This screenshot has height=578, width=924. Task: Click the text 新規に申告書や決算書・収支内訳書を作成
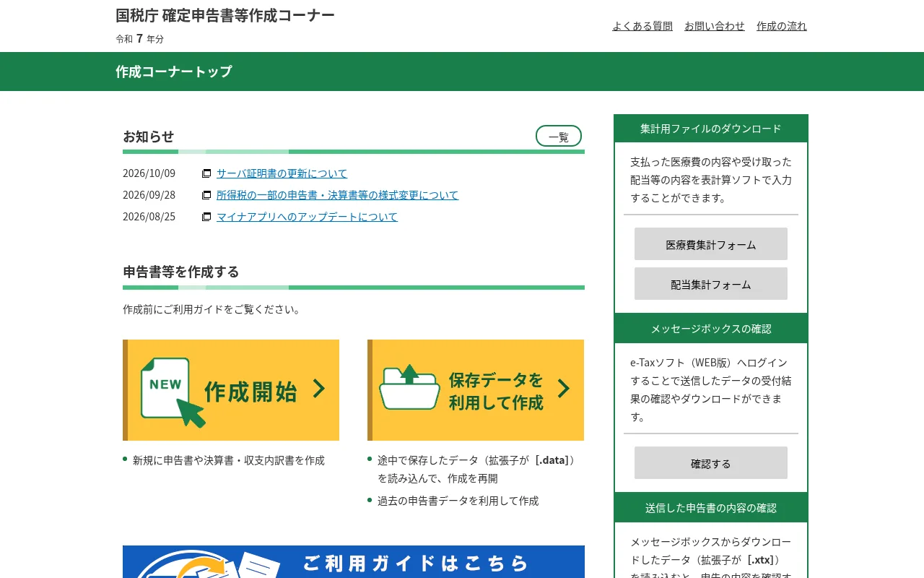coord(229,460)
